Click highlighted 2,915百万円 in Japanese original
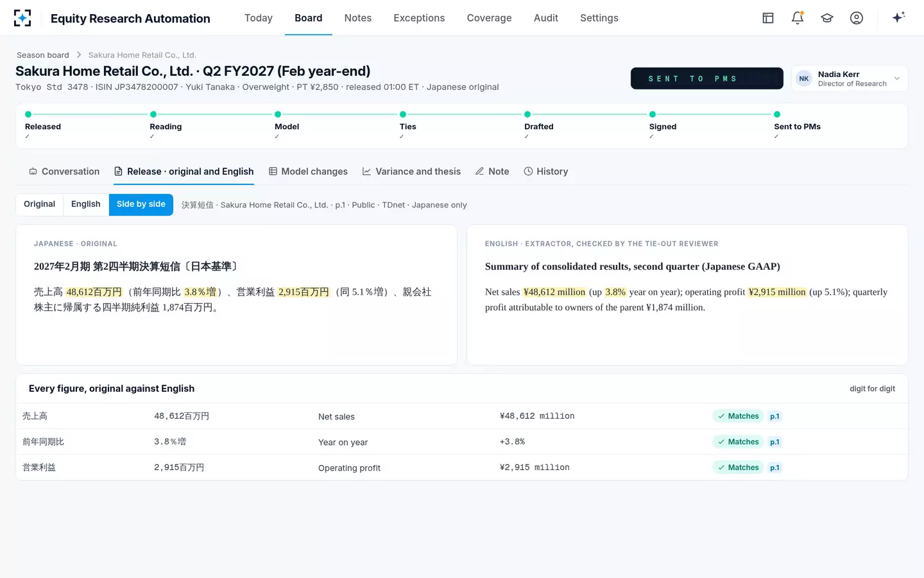The image size is (924, 578). point(304,292)
